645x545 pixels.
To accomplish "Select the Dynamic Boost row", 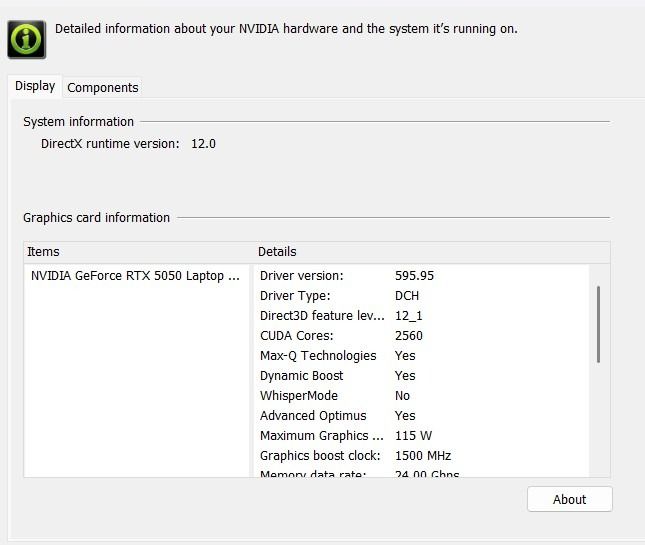I will click(422, 376).
